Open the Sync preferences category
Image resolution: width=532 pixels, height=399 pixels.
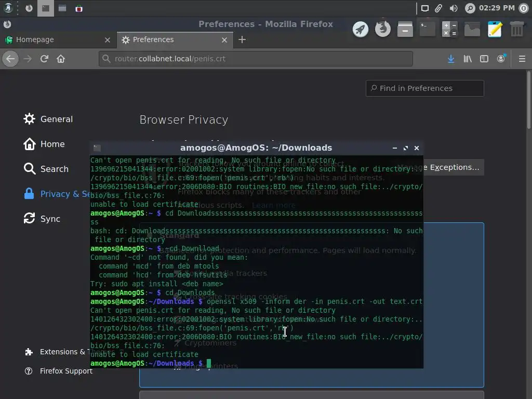click(42, 219)
